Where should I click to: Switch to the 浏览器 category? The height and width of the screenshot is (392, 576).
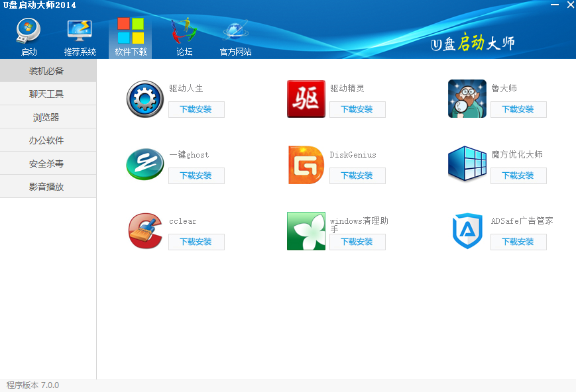point(48,117)
